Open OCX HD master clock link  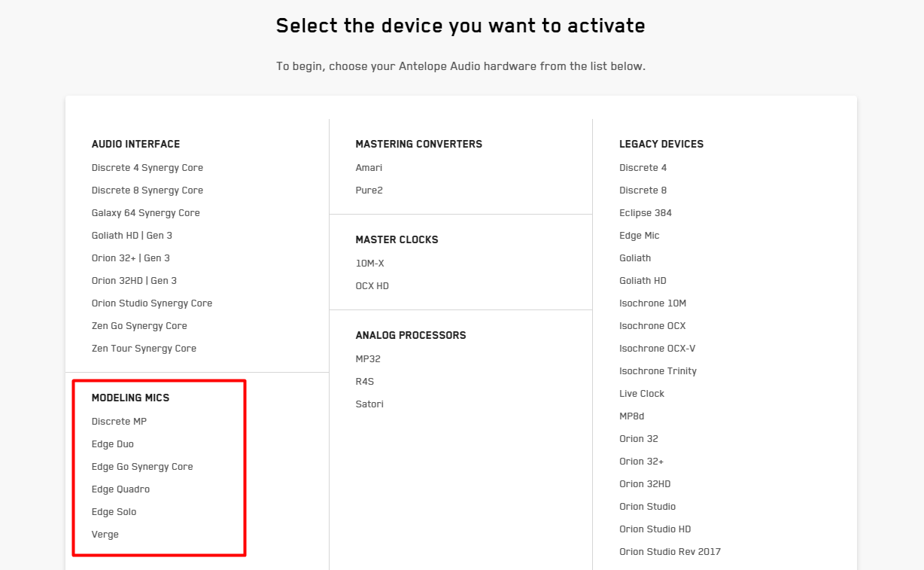[x=372, y=286]
